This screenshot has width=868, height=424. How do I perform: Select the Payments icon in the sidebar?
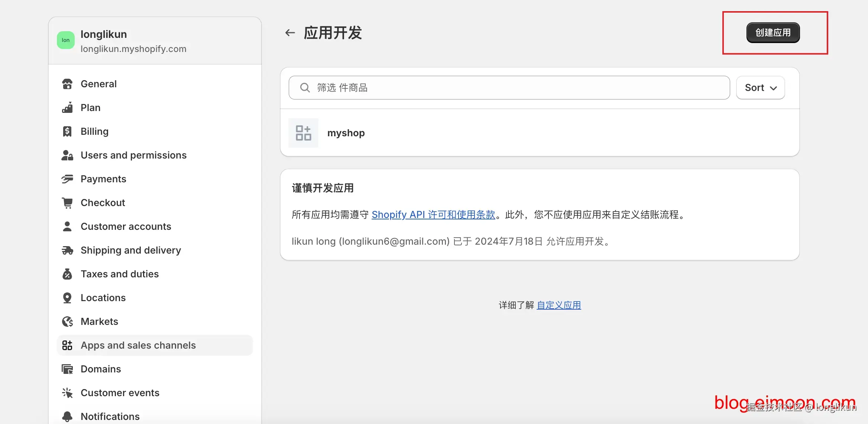pyautogui.click(x=67, y=179)
